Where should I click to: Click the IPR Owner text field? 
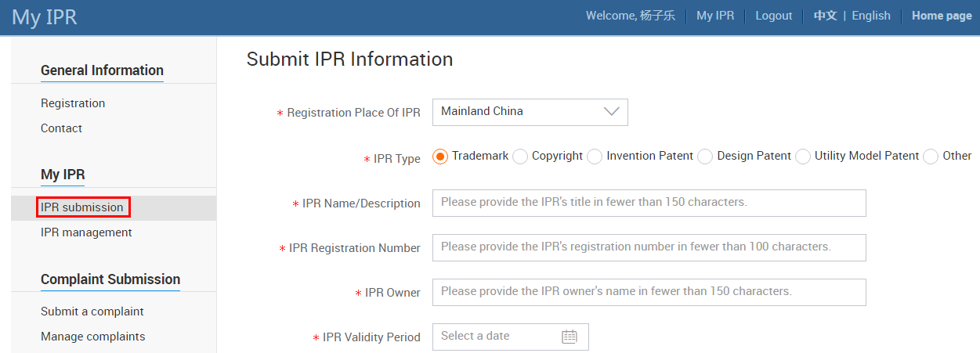point(649,292)
